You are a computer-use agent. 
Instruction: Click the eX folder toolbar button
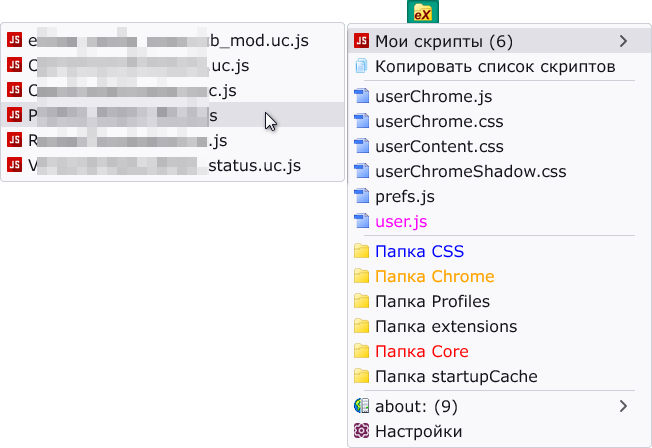(x=422, y=11)
